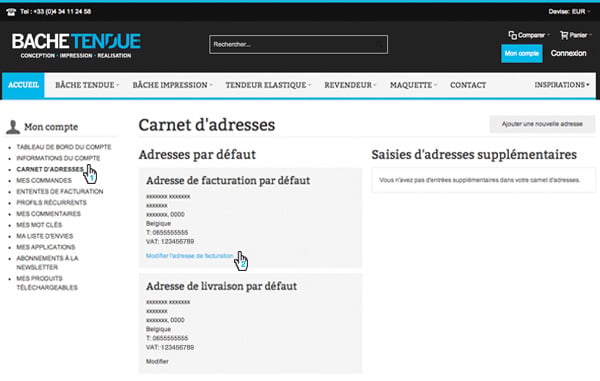Select Carnet d'adresses in sidebar

[x=50, y=169]
